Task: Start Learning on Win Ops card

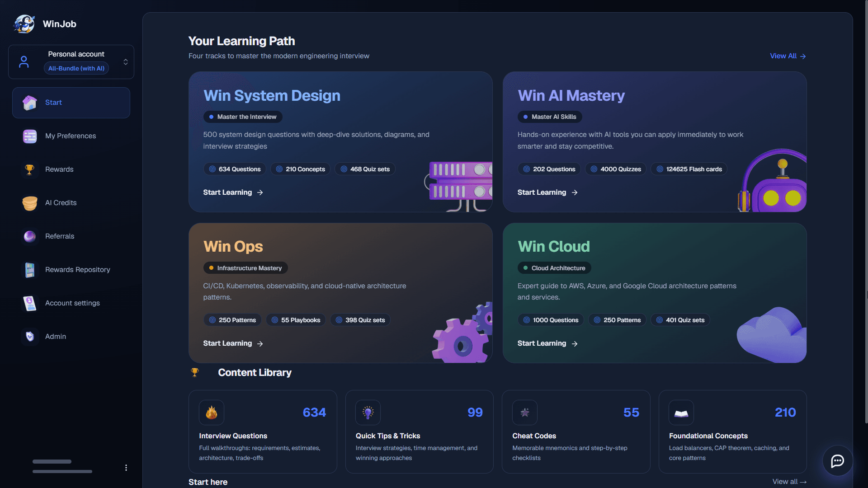Action: click(x=233, y=343)
